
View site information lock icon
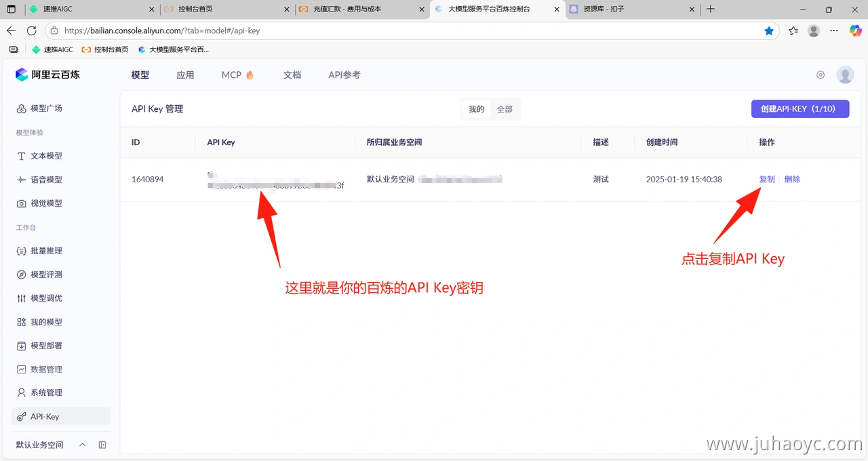tap(55, 31)
